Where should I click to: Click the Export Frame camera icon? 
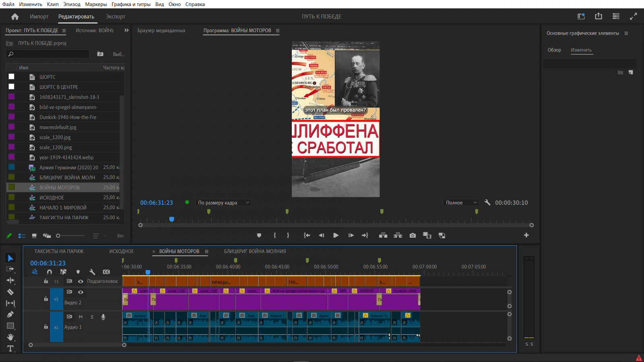[x=413, y=235]
